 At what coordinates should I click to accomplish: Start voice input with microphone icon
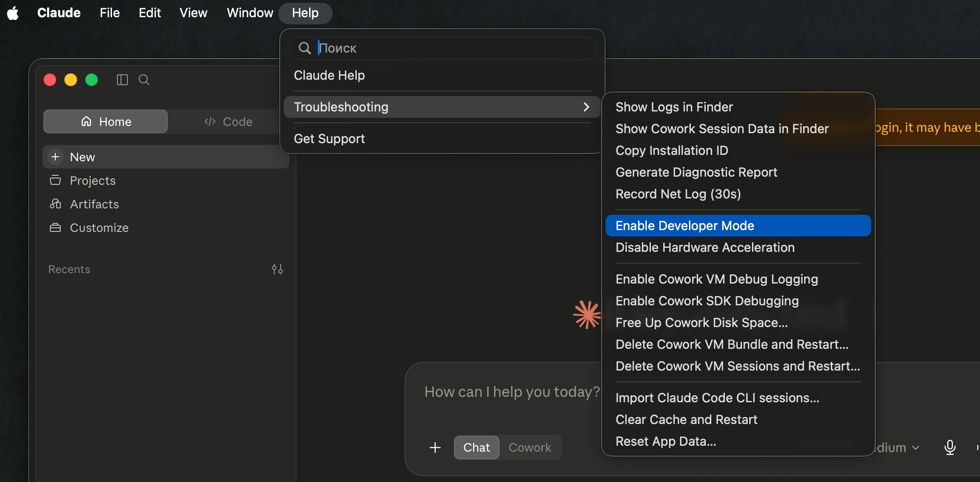click(950, 448)
